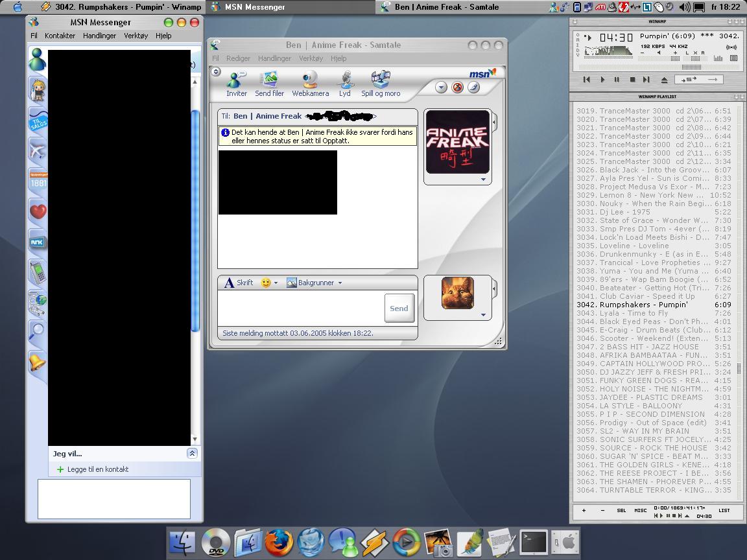The height and width of the screenshot is (560, 747).
Task: Click the Winamp balance slider
Action: click(695, 58)
